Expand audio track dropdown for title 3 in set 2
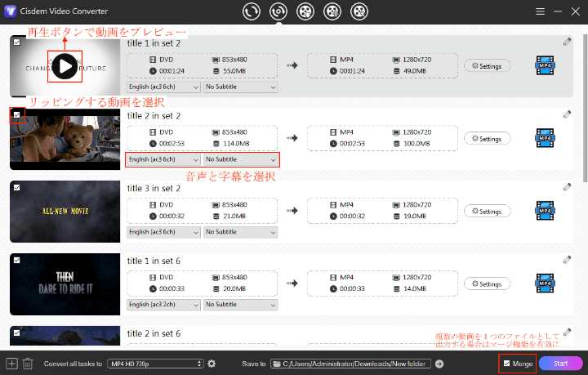588x375 pixels. coord(163,232)
